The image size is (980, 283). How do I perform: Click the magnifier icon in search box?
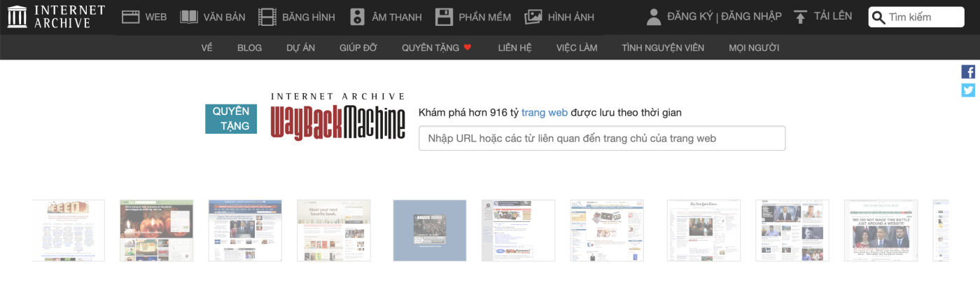click(878, 18)
